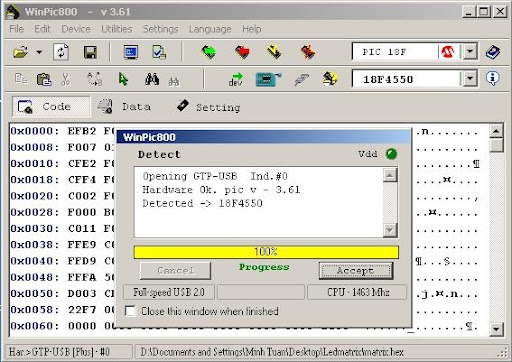
Task: Open the Device menu
Action: [76, 29]
